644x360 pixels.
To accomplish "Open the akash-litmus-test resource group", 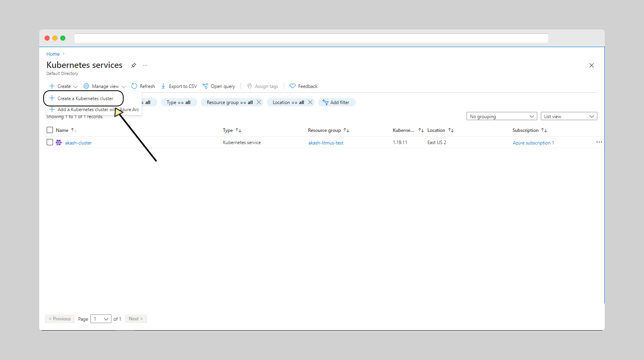I will coord(326,143).
